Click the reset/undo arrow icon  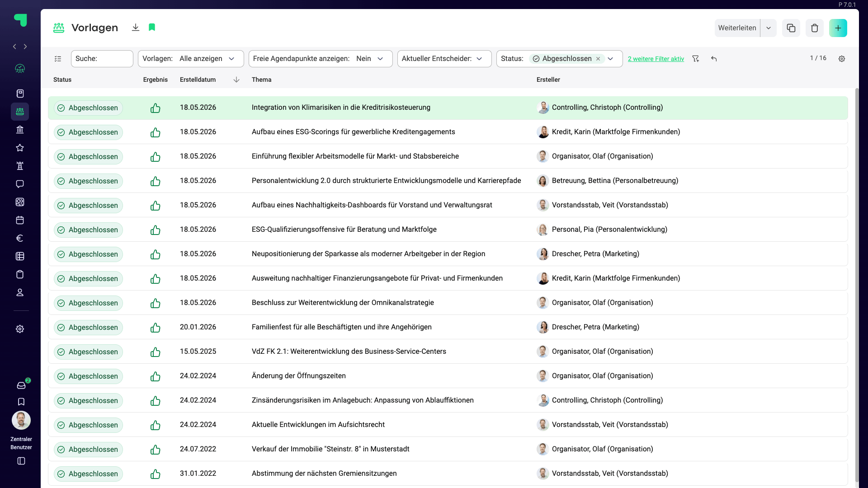pyautogui.click(x=714, y=59)
